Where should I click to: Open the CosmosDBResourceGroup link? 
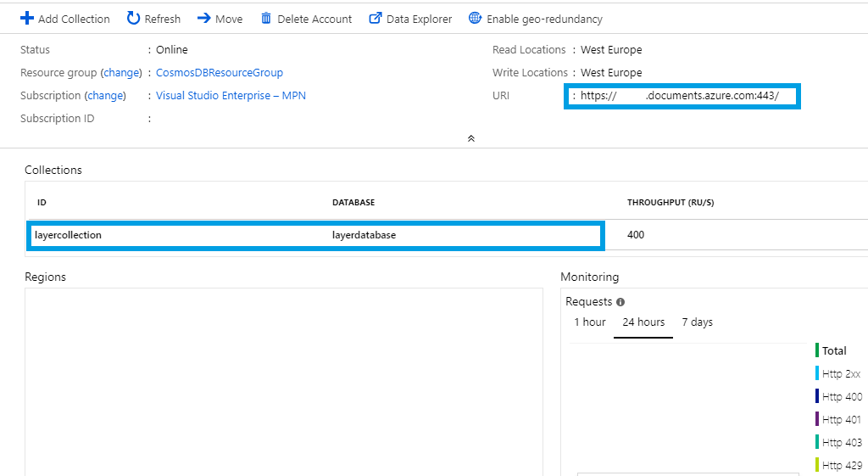[x=220, y=73]
